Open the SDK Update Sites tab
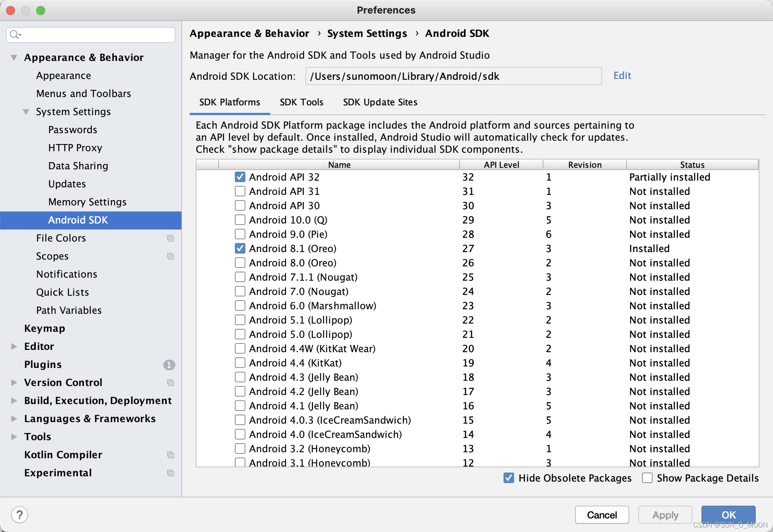The image size is (773, 532). pyautogui.click(x=380, y=102)
